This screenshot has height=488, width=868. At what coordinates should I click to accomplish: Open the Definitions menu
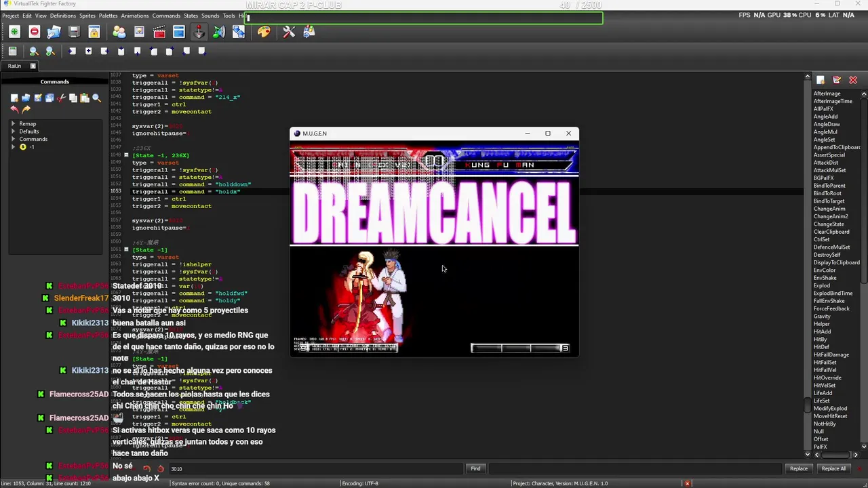(x=63, y=16)
